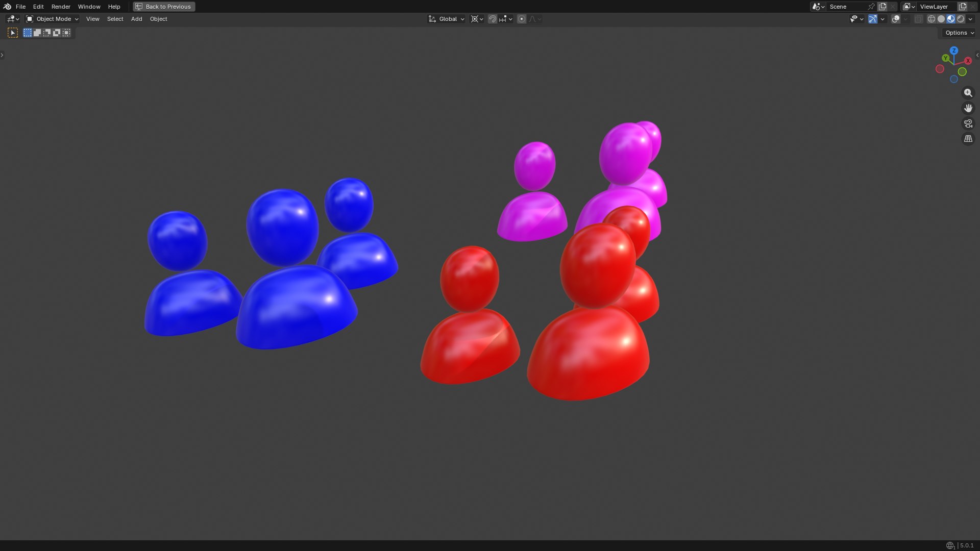The image size is (980, 551).
Task: Choose the Extend Selection mode
Action: click(x=37, y=33)
